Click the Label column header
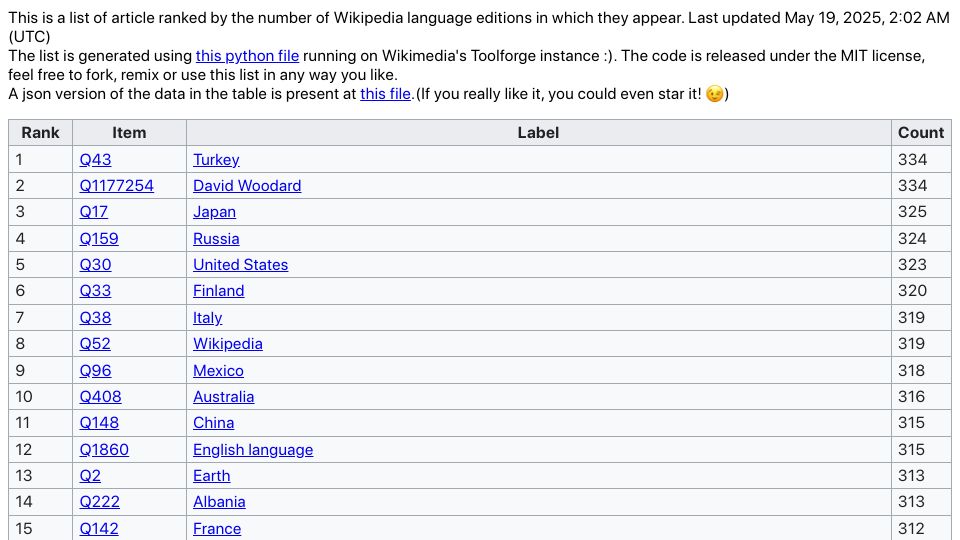960x540 pixels. [x=538, y=133]
